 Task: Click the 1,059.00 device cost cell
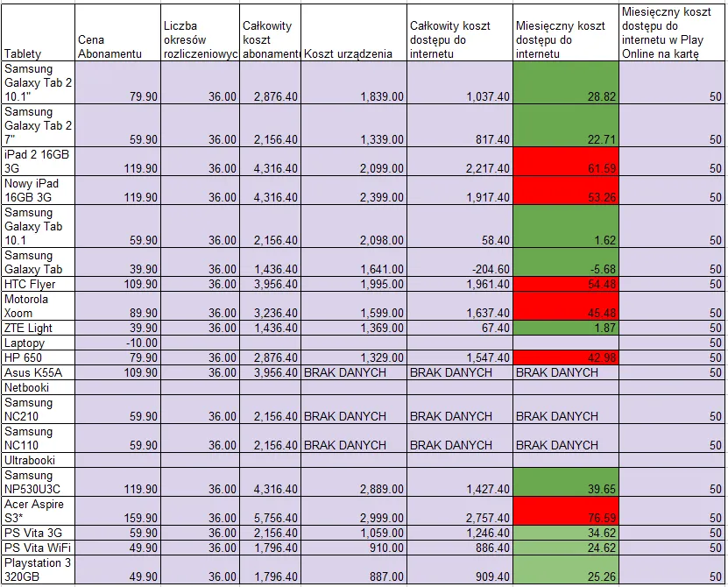[x=354, y=533]
